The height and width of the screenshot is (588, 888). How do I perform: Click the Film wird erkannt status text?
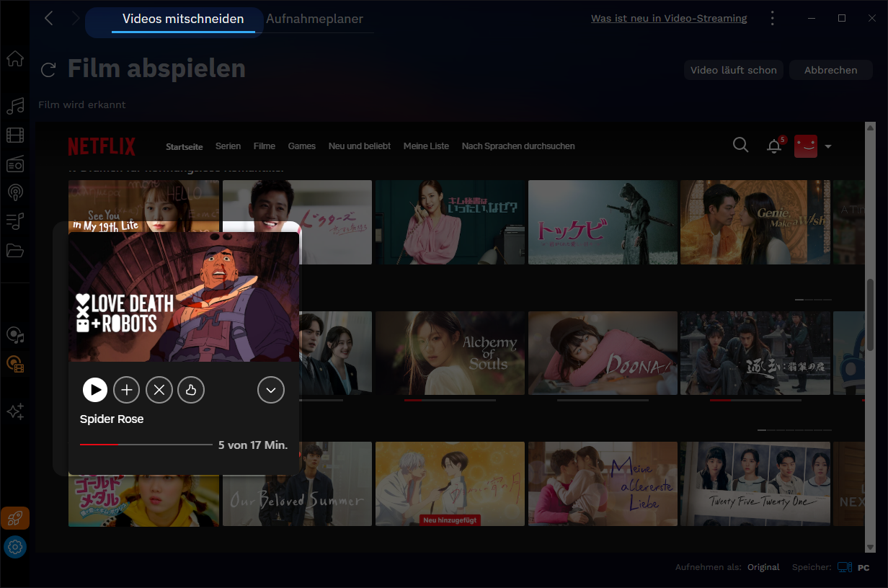coord(82,104)
